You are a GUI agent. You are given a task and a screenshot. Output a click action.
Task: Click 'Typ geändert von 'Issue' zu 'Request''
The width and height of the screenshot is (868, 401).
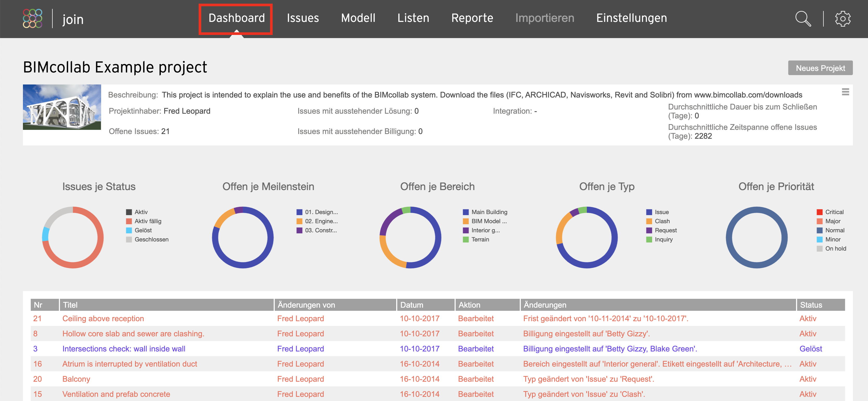point(588,379)
